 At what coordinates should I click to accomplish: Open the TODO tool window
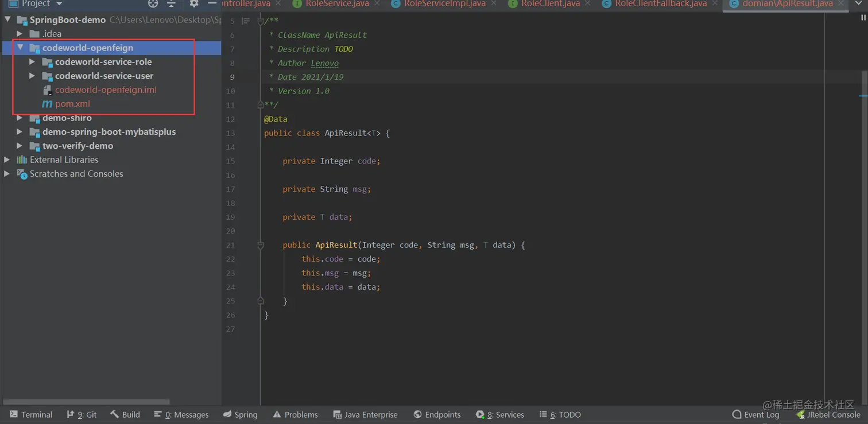(560, 414)
